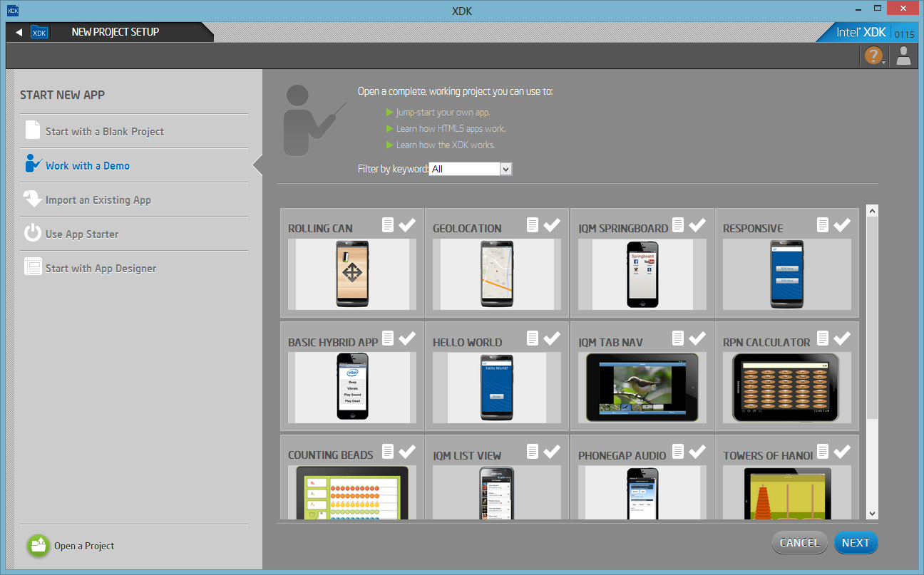This screenshot has width=924, height=575.
Task: Select Hello World demo via its checkmark
Action: tap(552, 338)
